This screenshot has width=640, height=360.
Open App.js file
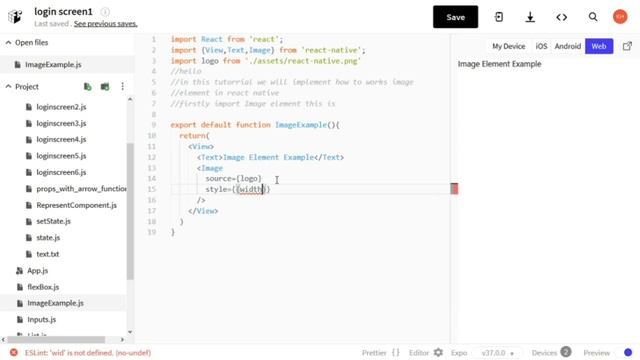click(x=38, y=271)
